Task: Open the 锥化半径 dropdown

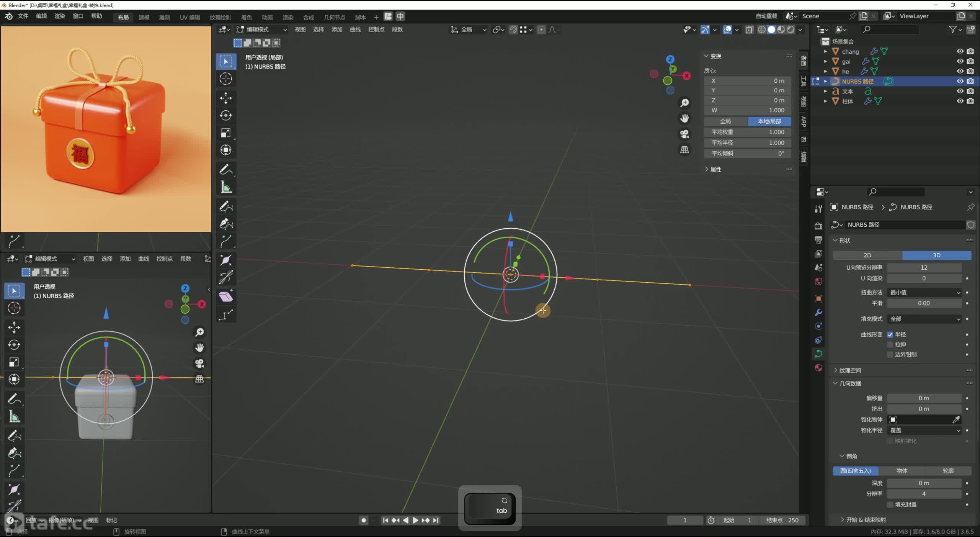Action: pos(924,430)
